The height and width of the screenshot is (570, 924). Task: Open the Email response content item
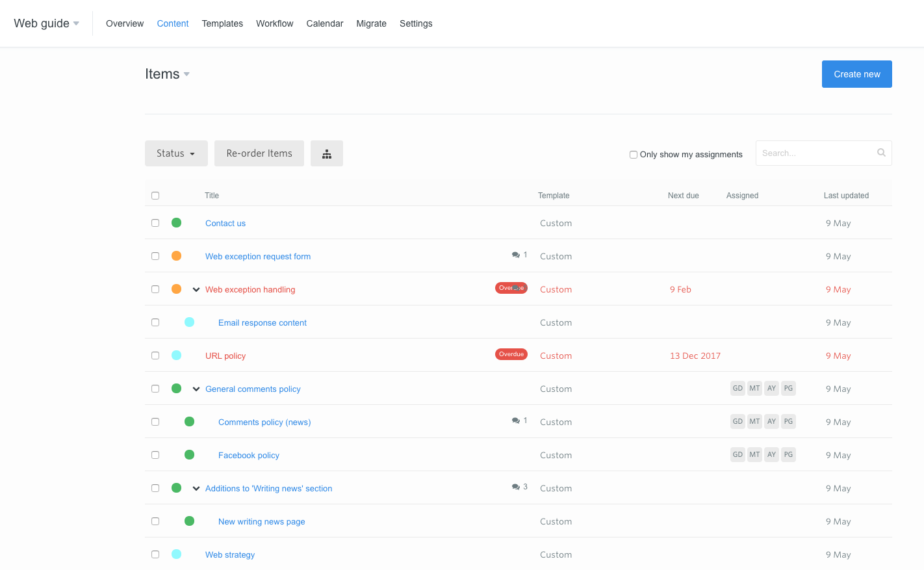point(263,323)
